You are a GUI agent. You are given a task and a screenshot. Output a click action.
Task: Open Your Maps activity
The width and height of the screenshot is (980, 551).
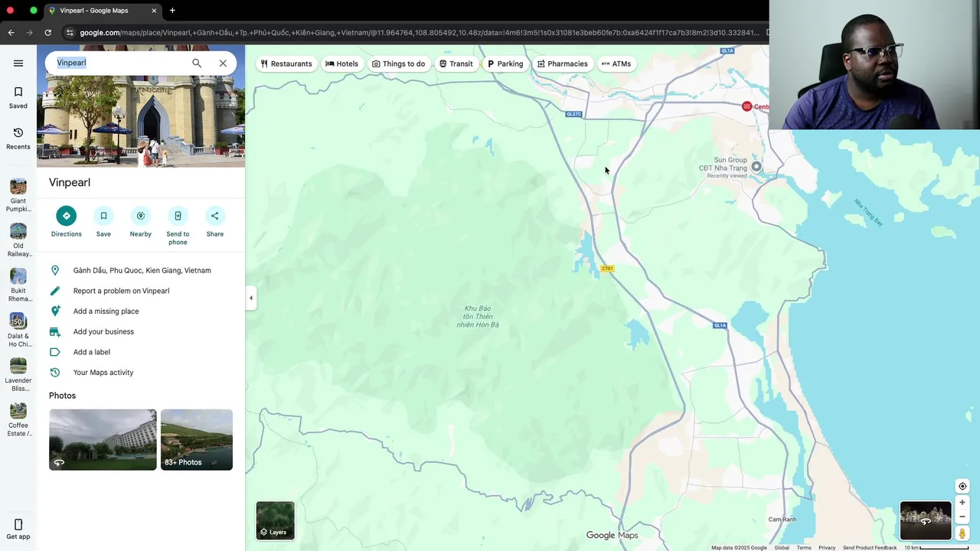click(141, 373)
